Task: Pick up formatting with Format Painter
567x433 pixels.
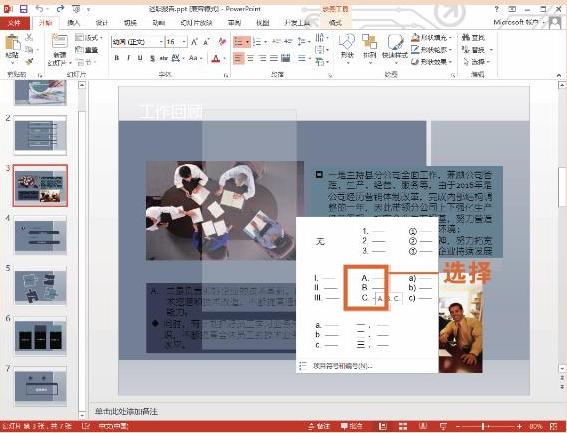Action: point(30,61)
